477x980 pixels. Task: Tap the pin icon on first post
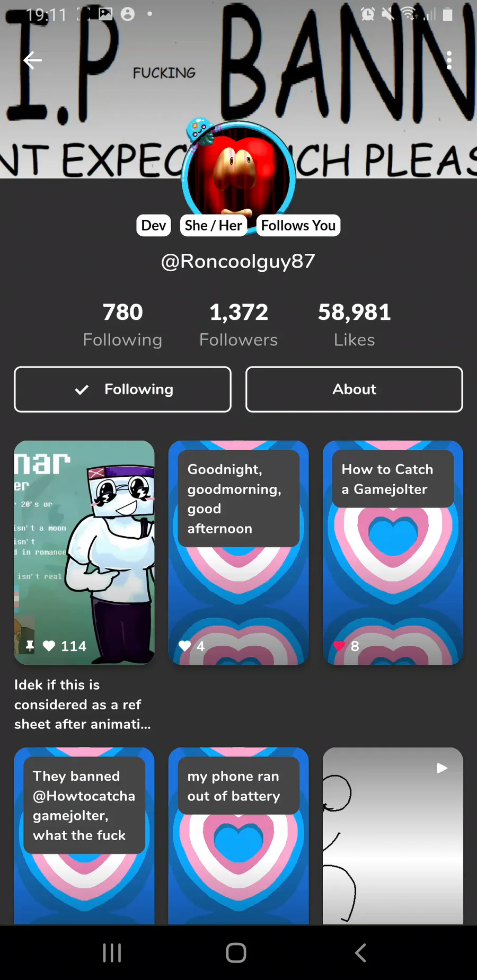pos(30,646)
